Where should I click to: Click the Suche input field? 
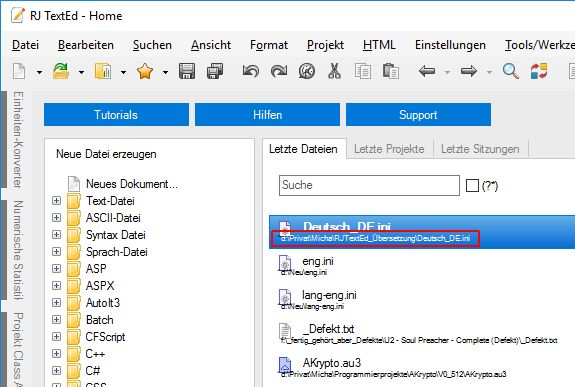click(x=369, y=185)
